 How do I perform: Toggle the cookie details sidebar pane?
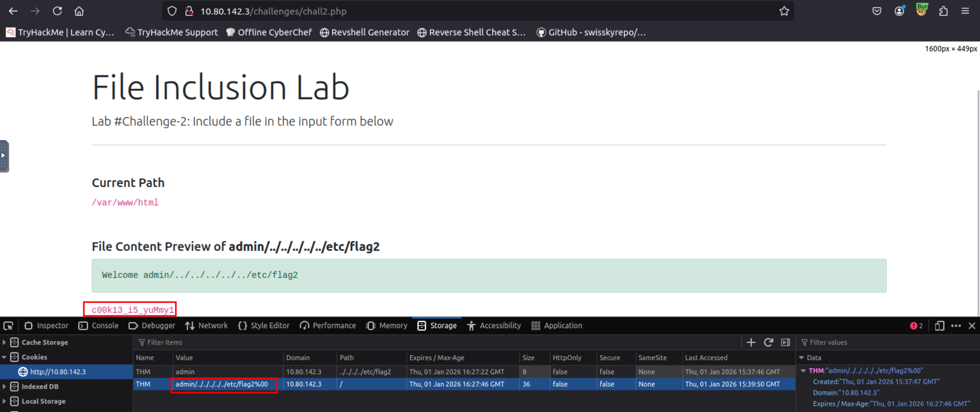pyautogui.click(x=785, y=342)
